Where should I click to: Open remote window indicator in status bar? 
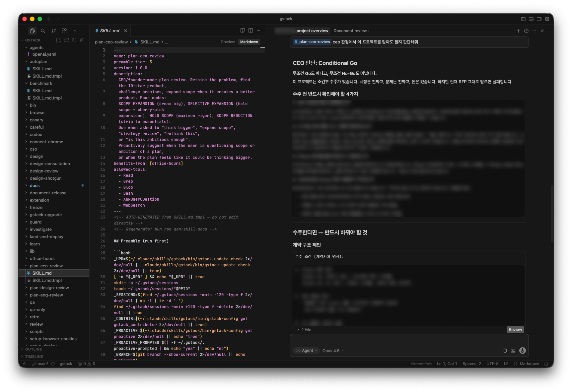[24, 364]
